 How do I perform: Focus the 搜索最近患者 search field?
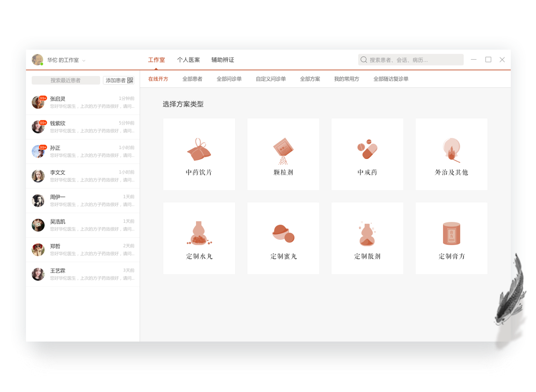tap(66, 80)
